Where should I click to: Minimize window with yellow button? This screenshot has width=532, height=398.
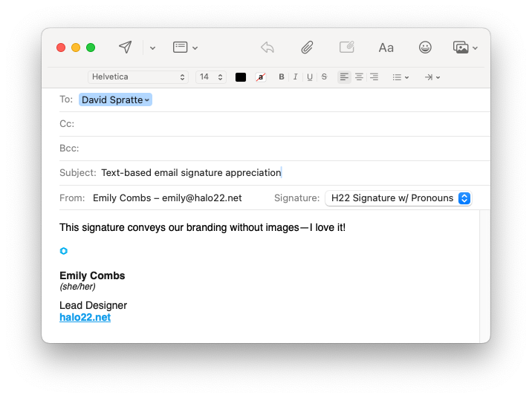pos(76,48)
